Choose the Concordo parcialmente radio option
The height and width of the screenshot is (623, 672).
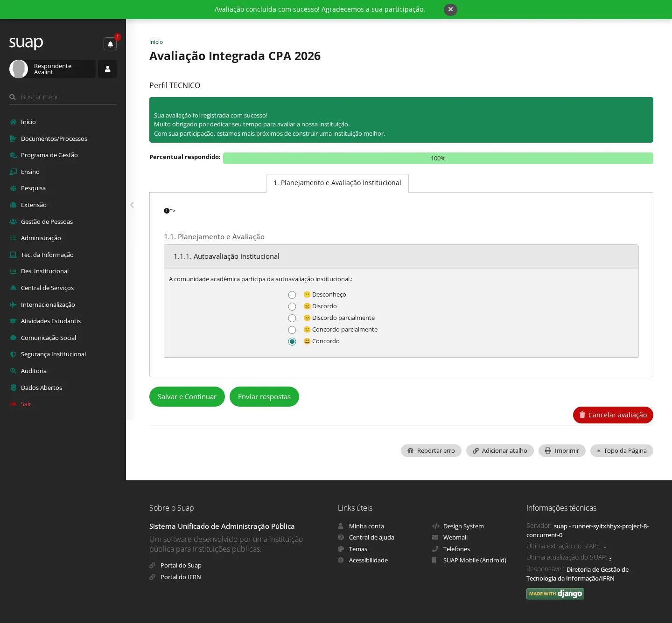click(x=292, y=330)
